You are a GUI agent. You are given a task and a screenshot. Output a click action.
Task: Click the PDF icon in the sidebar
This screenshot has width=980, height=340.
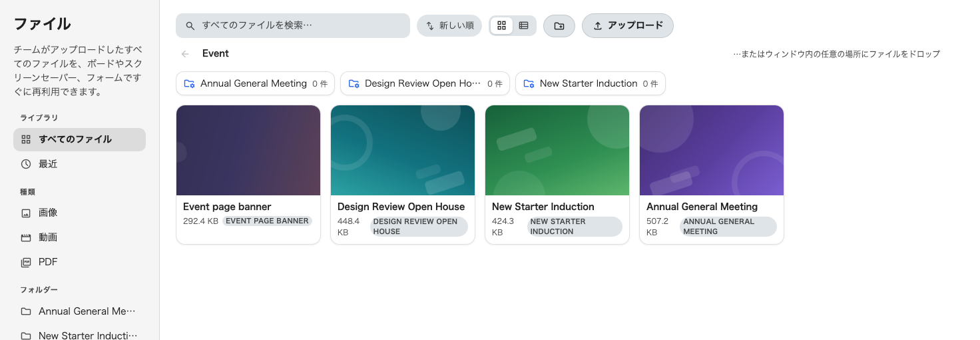[x=26, y=263]
